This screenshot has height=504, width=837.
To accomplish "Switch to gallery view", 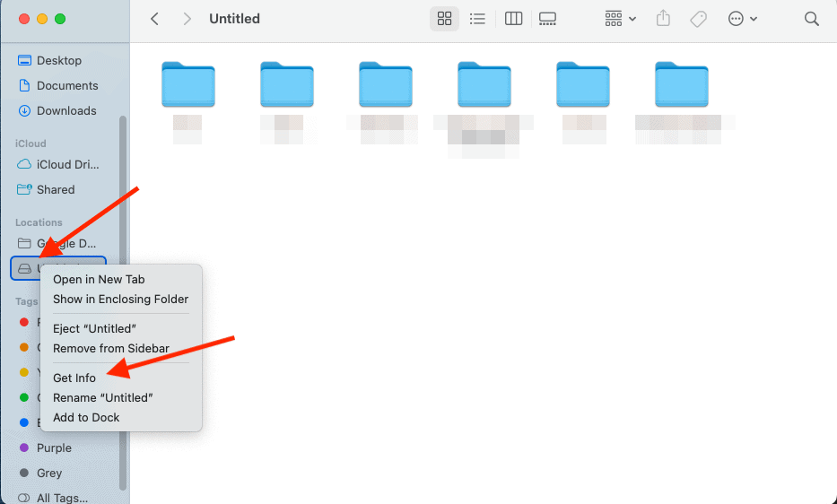I will point(547,19).
